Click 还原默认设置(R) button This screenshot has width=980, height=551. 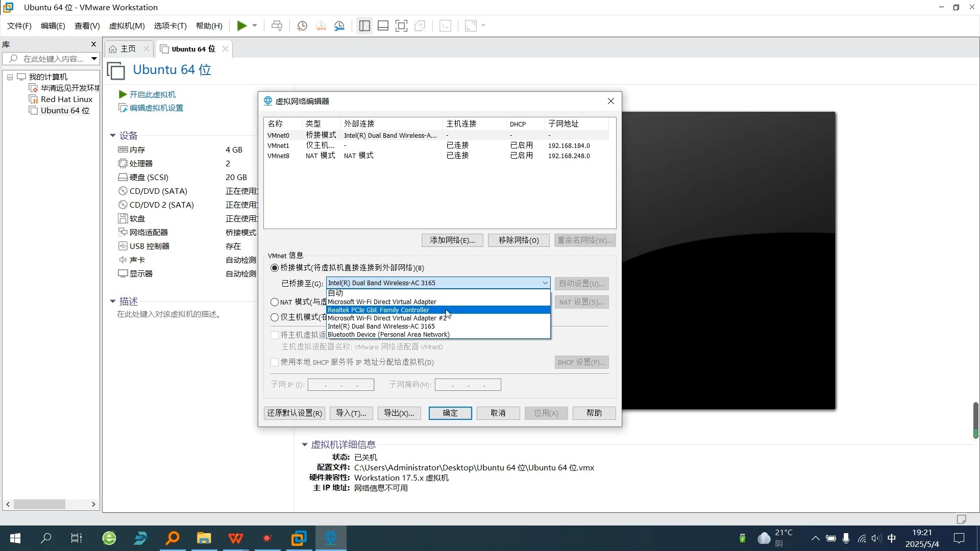pos(295,413)
